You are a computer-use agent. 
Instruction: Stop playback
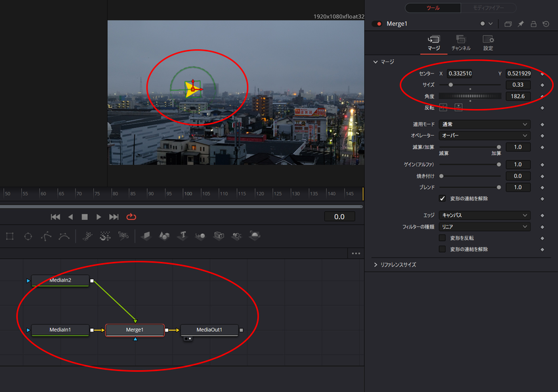click(x=84, y=217)
